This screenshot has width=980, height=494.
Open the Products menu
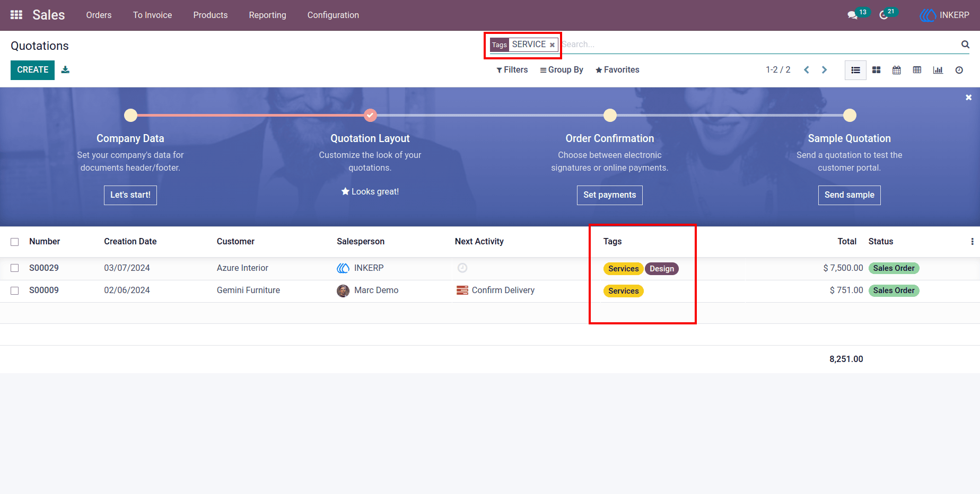(211, 15)
